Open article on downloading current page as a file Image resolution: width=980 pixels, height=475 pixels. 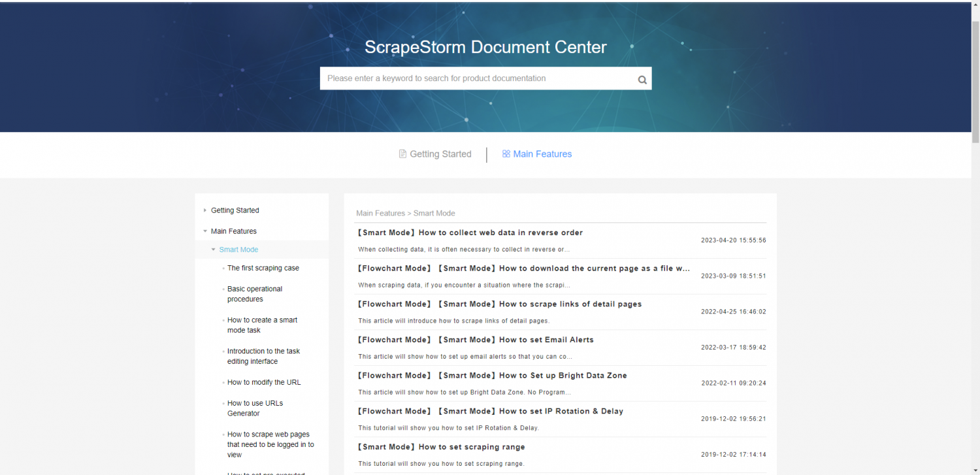point(524,269)
